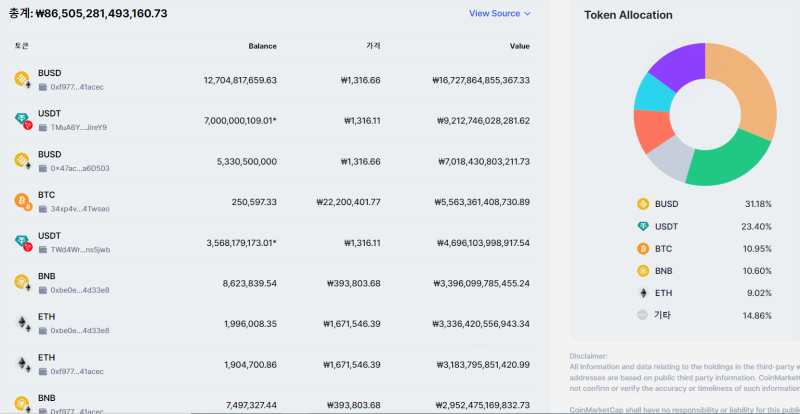This screenshot has height=414, width=800.
Task: Click BTC icon in Token Allocation legend
Action: pos(643,249)
